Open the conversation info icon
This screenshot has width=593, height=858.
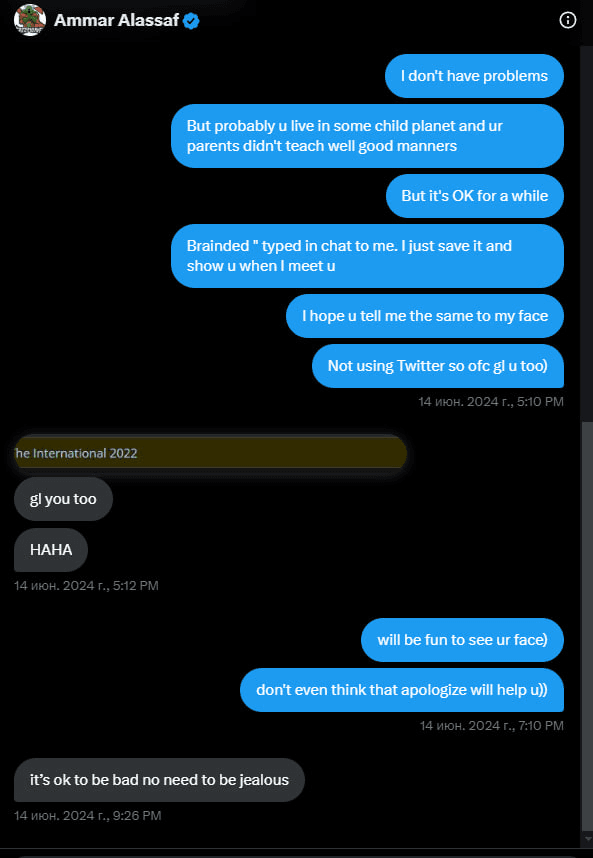click(x=568, y=20)
